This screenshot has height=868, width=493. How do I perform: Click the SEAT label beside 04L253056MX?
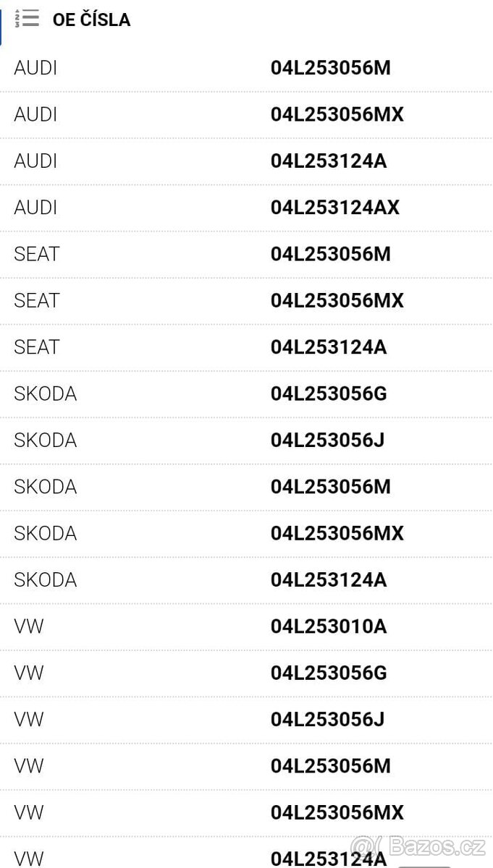pyautogui.click(x=36, y=300)
